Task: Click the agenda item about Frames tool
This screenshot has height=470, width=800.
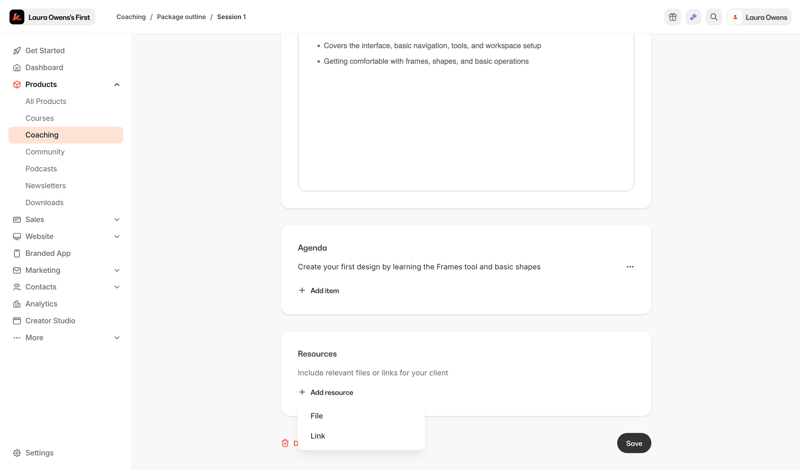Action: coord(419,267)
